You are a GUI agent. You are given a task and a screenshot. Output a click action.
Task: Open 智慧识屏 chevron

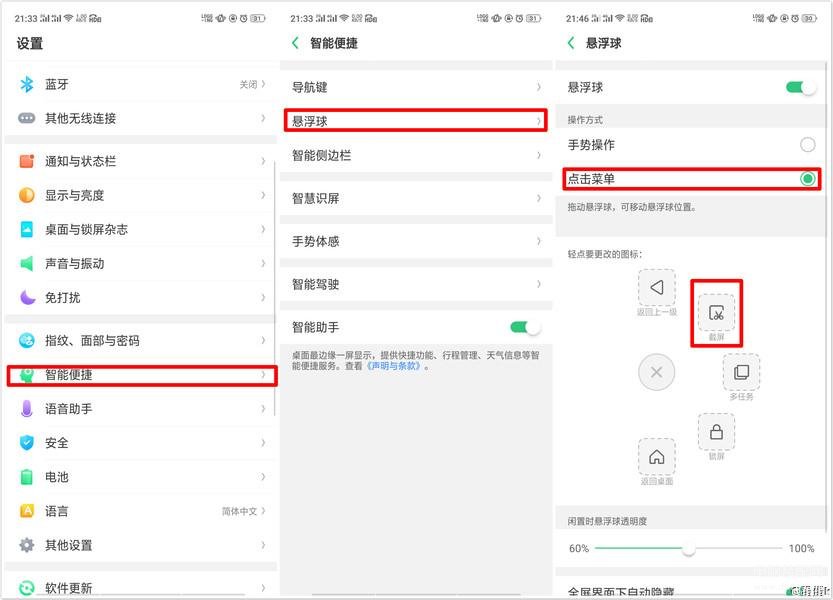[x=539, y=198]
